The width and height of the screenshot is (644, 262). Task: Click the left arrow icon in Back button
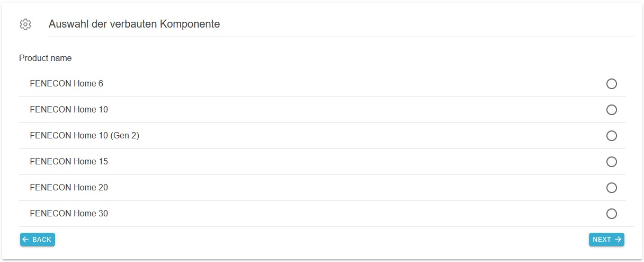pyautogui.click(x=26, y=240)
